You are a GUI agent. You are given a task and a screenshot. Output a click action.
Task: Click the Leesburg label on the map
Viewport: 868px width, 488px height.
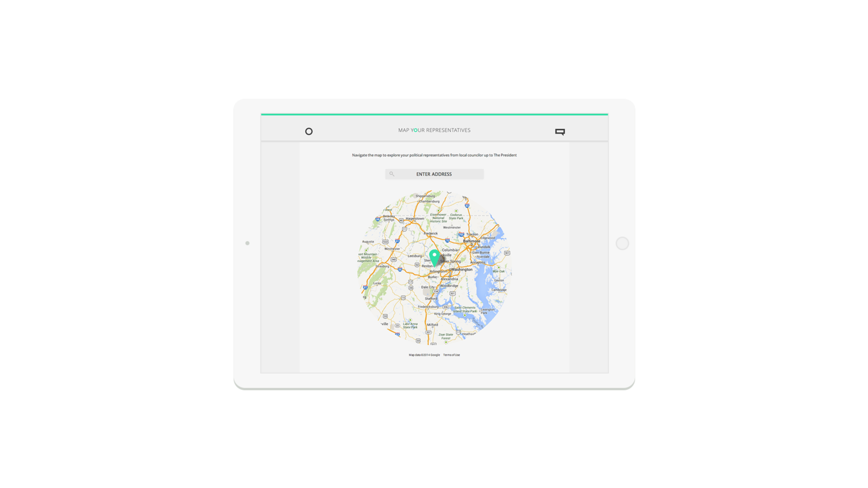point(415,256)
